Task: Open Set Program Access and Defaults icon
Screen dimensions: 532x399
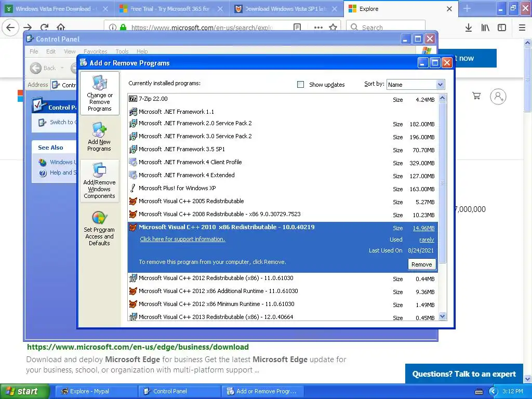Action: (x=99, y=228)
